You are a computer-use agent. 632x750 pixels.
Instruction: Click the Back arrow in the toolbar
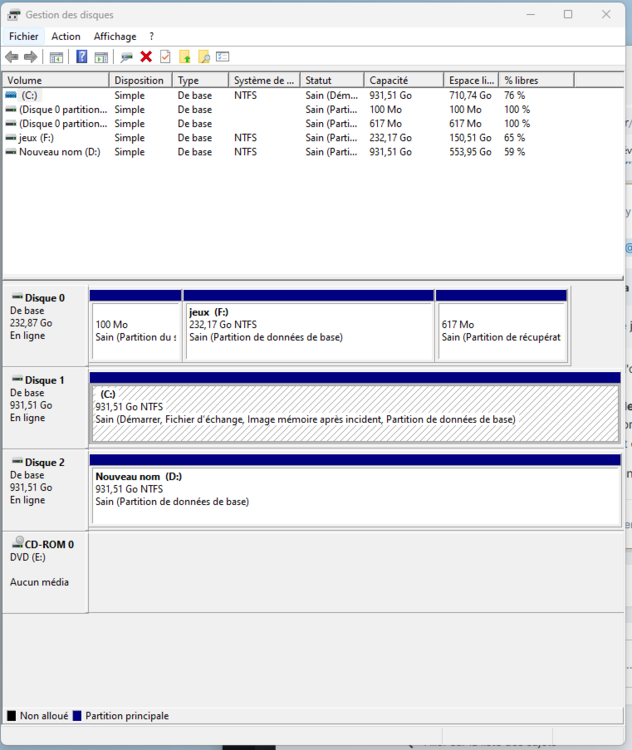(12, 57)
